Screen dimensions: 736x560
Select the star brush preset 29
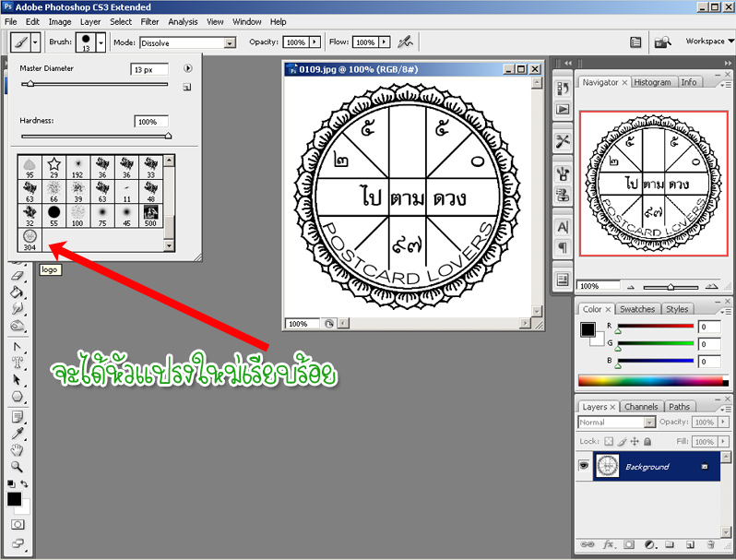pos(54,167)
